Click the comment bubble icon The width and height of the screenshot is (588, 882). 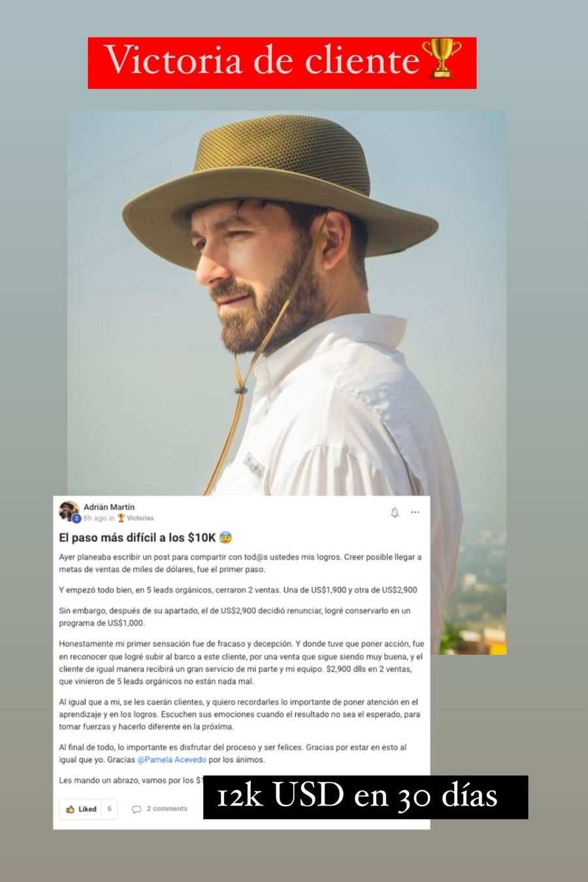[x=137, y=809]
